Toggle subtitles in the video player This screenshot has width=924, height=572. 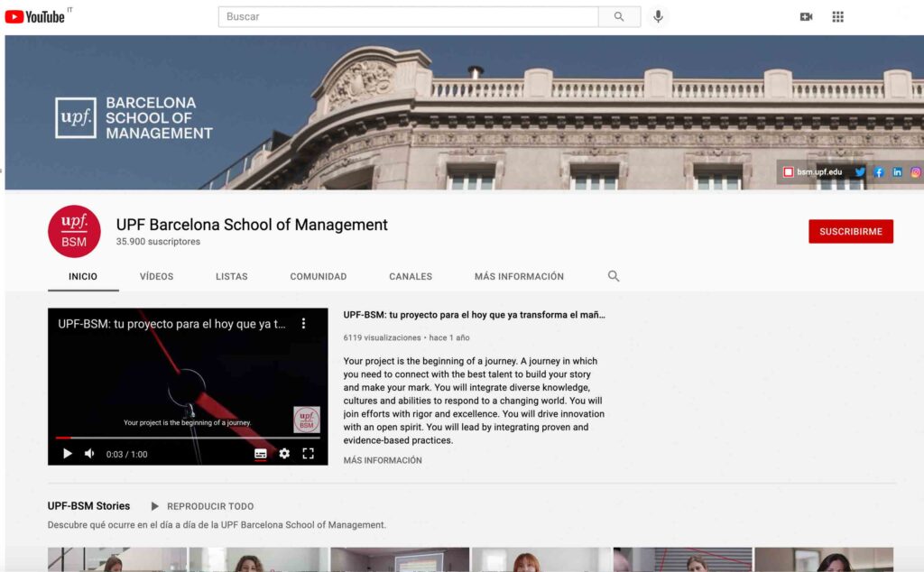pyautogui.click(x=261, y=454)
